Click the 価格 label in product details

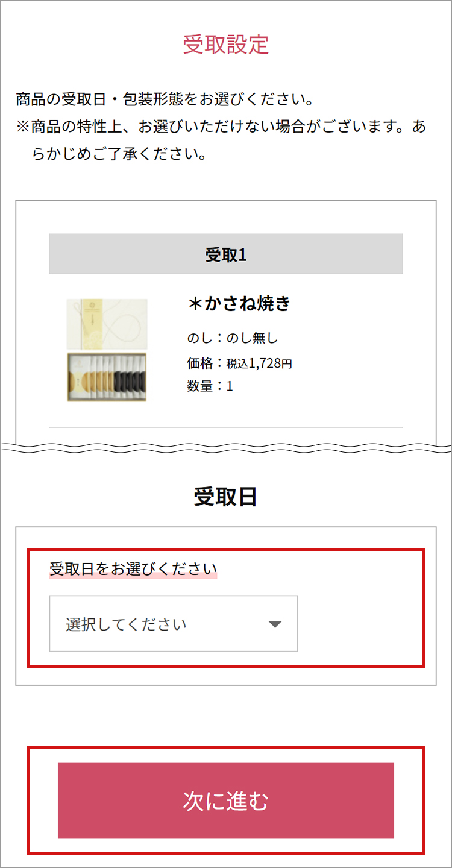coord(199,363)
